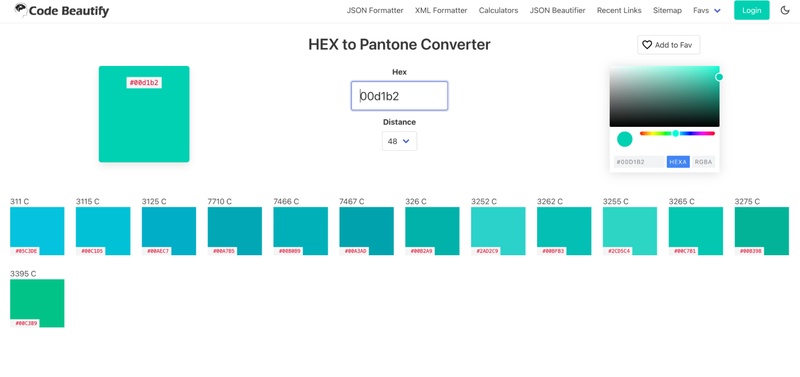Select the 3255 C Pantone swatch
Viewport: 800px width, 377px height.
630,231
